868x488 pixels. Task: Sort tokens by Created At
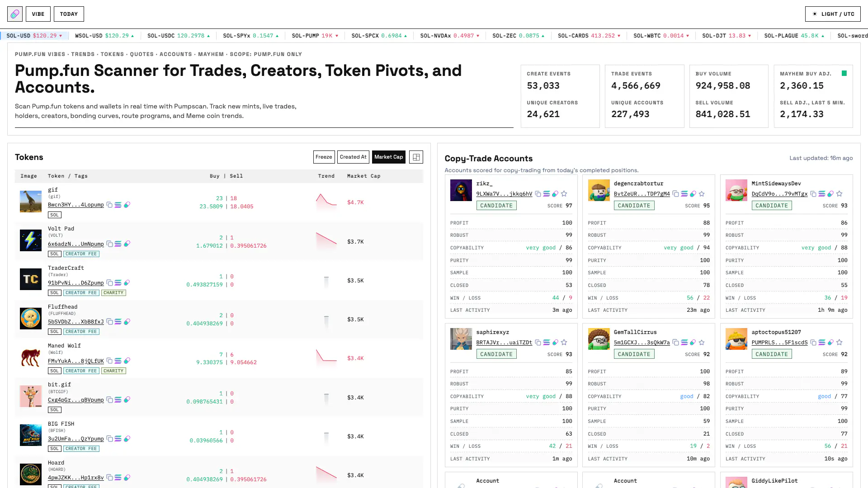[x=353, y=157]
